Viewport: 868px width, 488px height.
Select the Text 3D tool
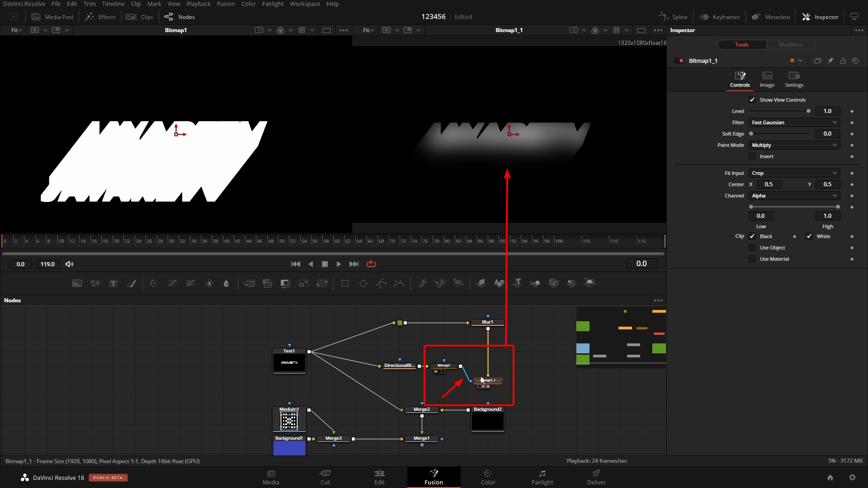click(x=518, y=283)
